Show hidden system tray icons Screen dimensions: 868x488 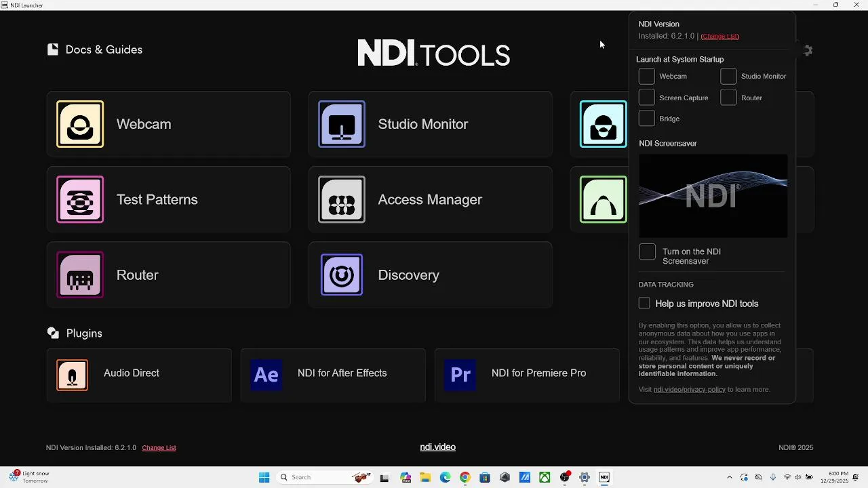pos(730,477)
